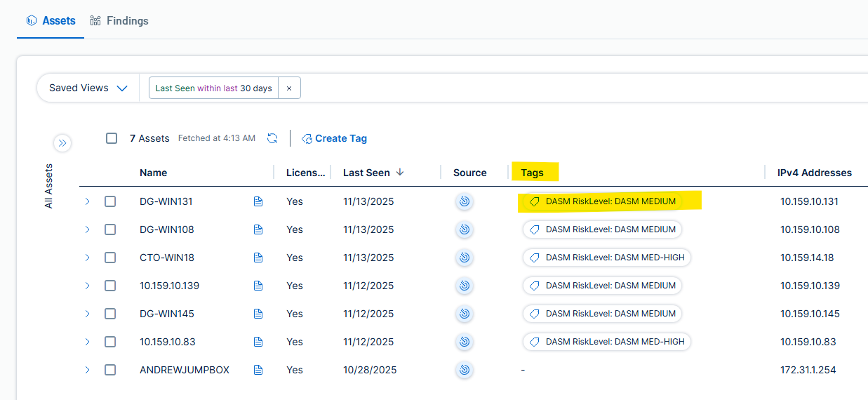This screenshot has height=400, width=868.
Task: Click the document icon for 10.159.10.139
Action: point(258,286)
